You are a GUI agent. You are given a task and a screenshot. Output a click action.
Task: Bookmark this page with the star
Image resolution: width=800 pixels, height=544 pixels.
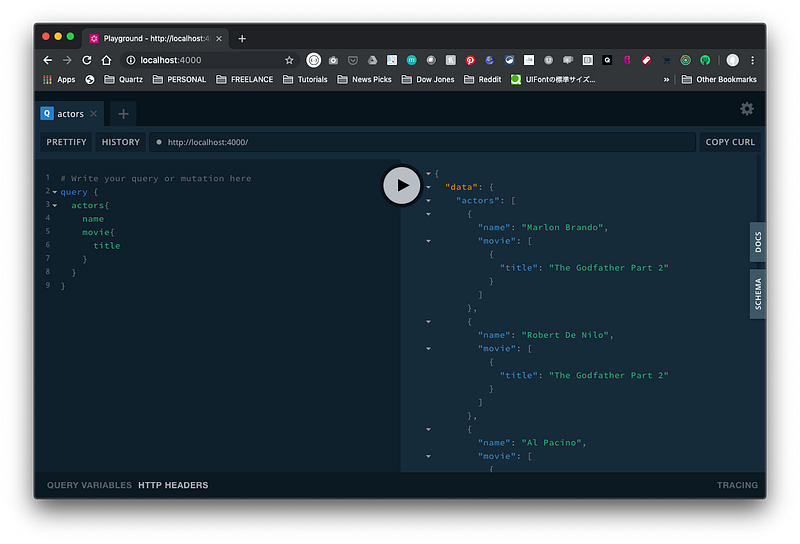[x=289, y=60]
